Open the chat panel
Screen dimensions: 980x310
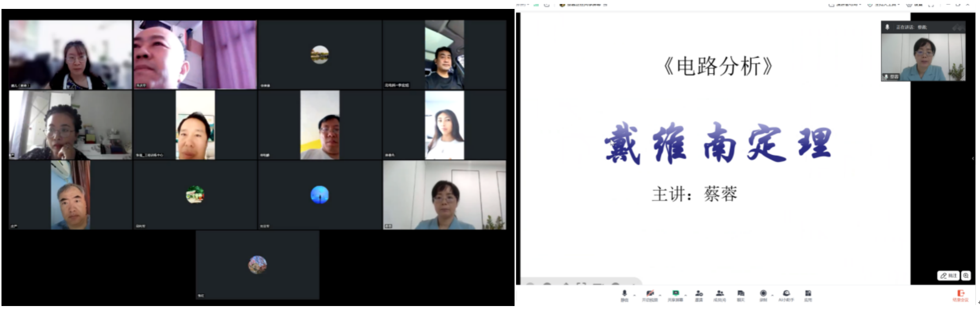[x=741, y=295]
